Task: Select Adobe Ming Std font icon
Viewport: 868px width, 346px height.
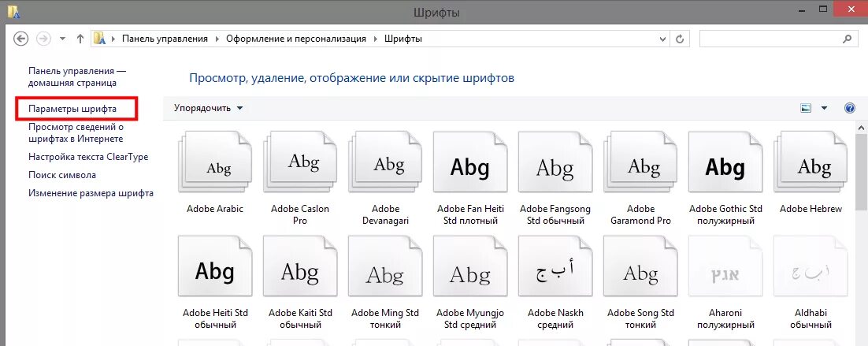Action: click(x=385, y=266)
